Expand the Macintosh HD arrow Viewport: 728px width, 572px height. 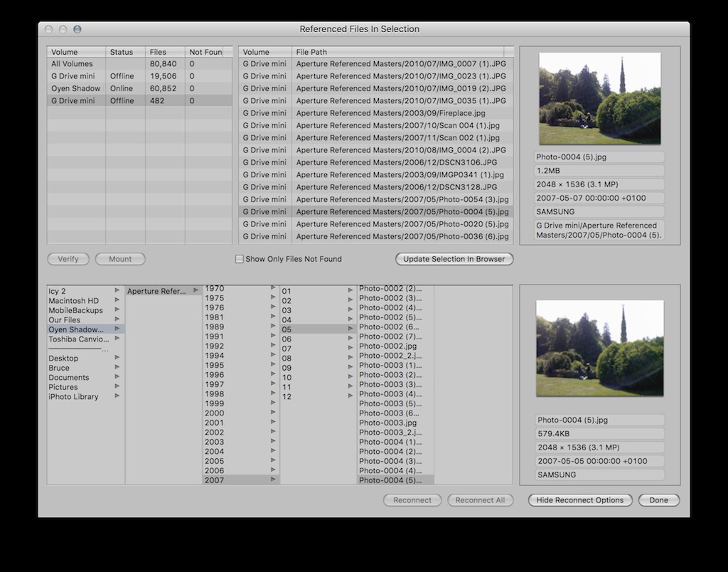point(117,300)
